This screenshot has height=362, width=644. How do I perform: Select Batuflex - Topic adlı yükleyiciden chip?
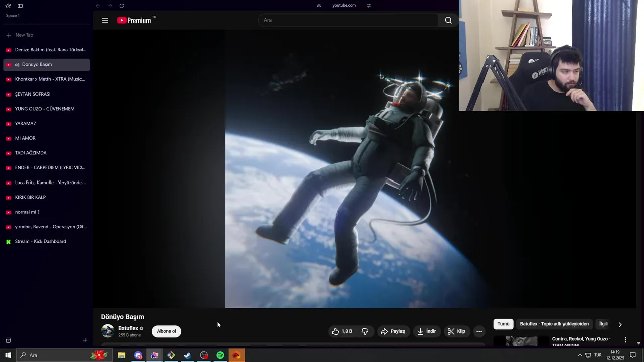pyautogui.click(x=554, y=324)
